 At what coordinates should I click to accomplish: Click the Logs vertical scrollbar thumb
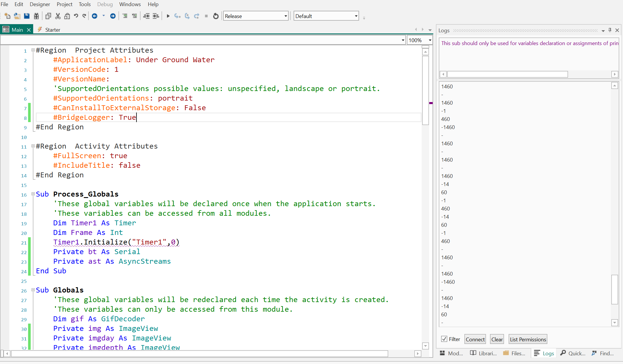click(x=615, y=289)
